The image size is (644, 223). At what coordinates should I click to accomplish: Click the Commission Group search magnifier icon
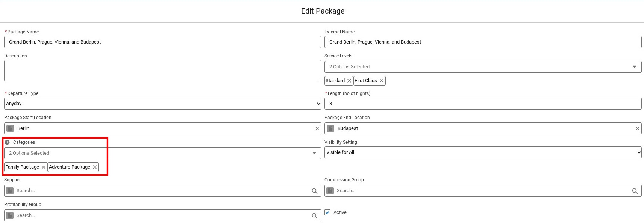[635, 191]
